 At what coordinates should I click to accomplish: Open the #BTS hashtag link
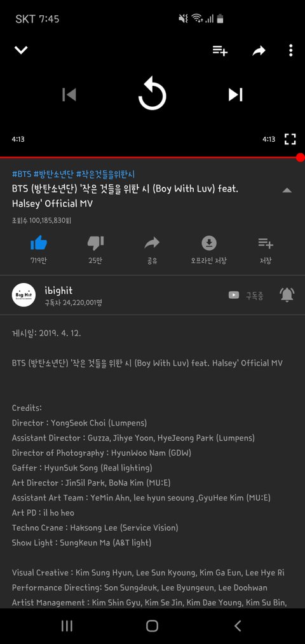pos(22,174)
